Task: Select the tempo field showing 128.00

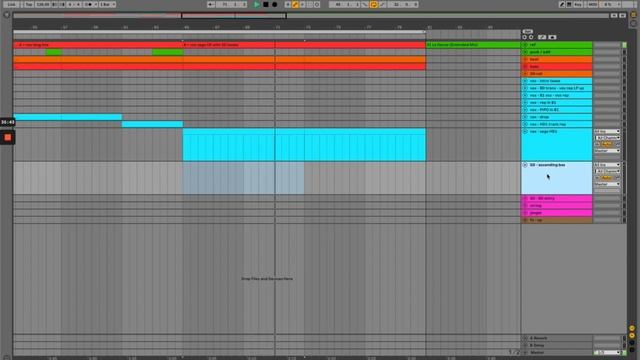Action: (43, 4)
